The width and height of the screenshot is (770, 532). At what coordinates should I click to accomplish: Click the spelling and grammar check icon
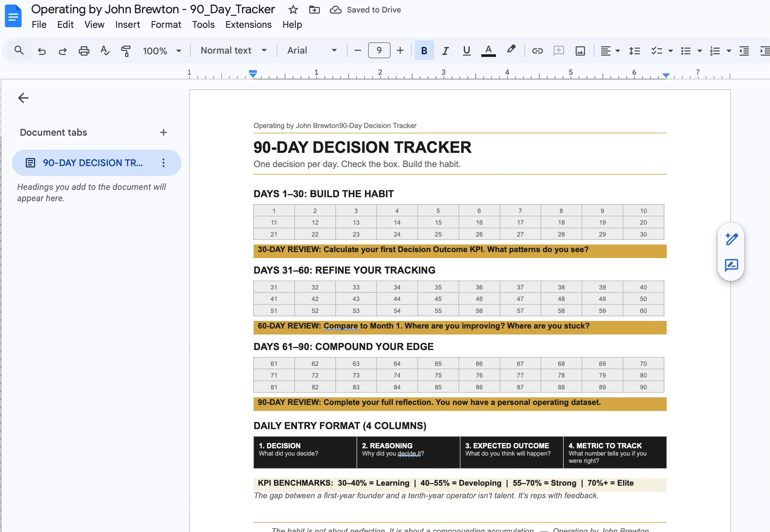(105, 51)
